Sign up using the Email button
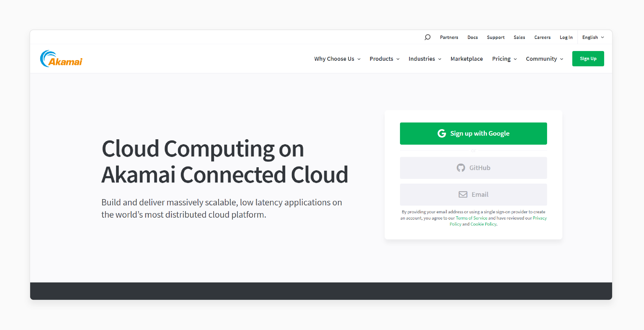 click(x=473, y=194)
